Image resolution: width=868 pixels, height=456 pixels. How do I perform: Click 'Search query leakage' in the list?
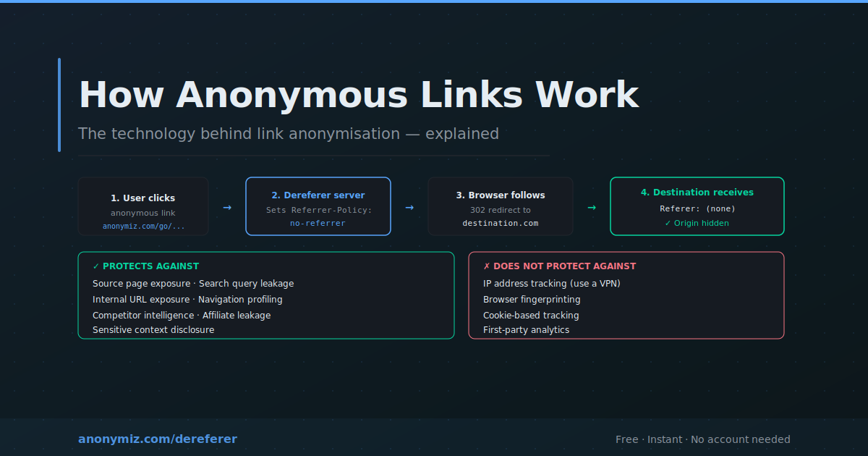247,284
